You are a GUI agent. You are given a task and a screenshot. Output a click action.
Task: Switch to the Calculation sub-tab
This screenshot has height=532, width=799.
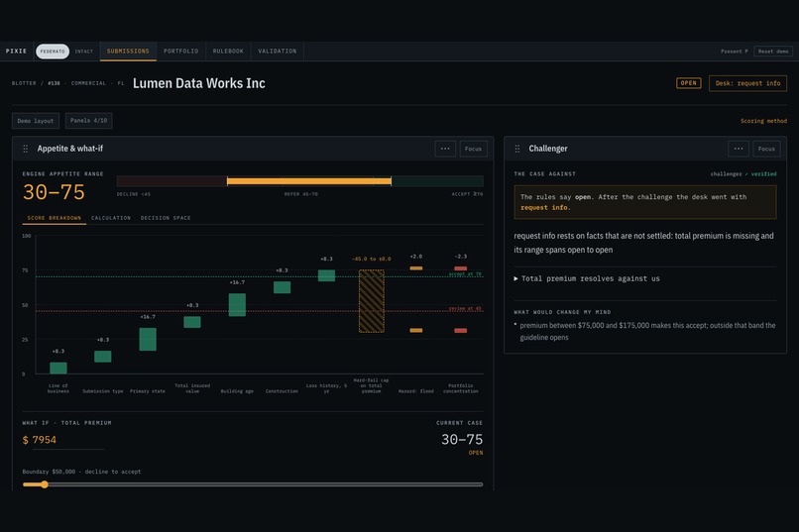pyautogui.click(x=111, y=218)
